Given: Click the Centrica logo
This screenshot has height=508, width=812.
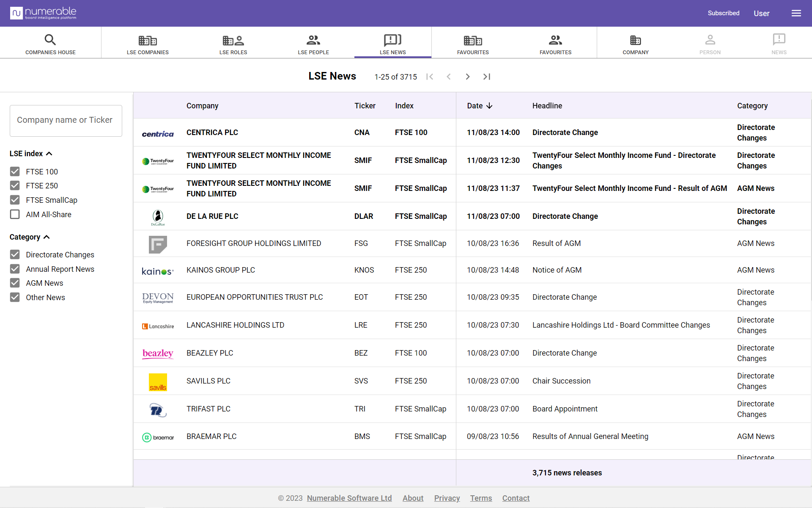Looking at the screenshot, I should [x=158, y=134].
